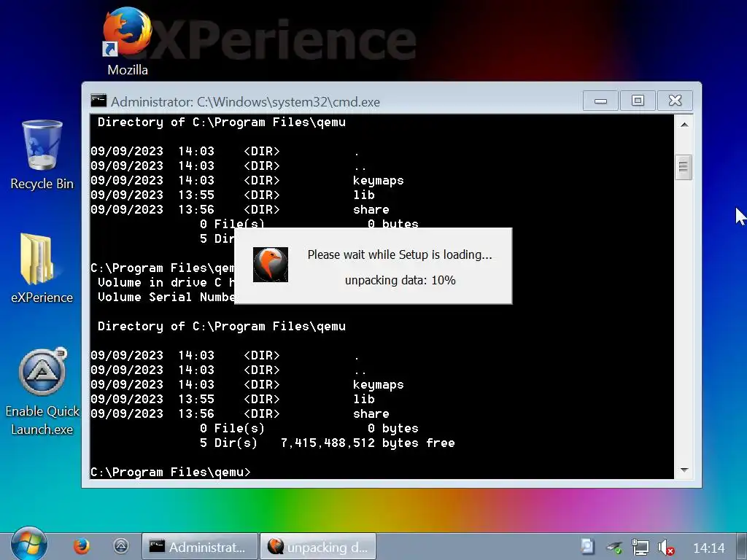This screenshot has width=747, height=560.
Task: Click the bottom '0 File(s)' summary text
Action: tap(232, 428)
